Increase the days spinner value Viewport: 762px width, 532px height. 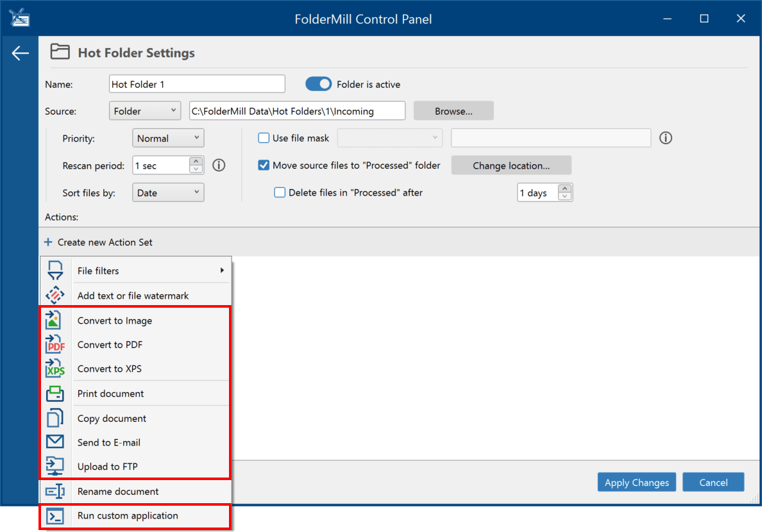point(564,188)
